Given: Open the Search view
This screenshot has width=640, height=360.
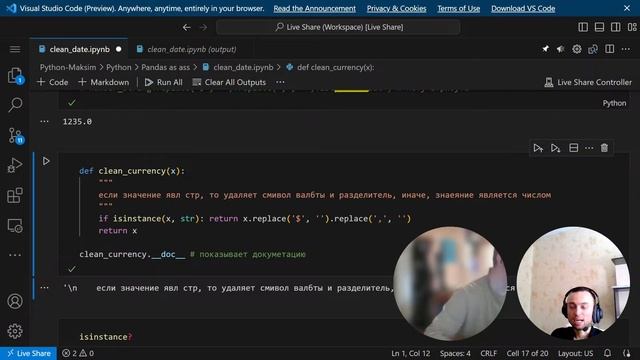Looking at the screenshot, I should (15, 104).
